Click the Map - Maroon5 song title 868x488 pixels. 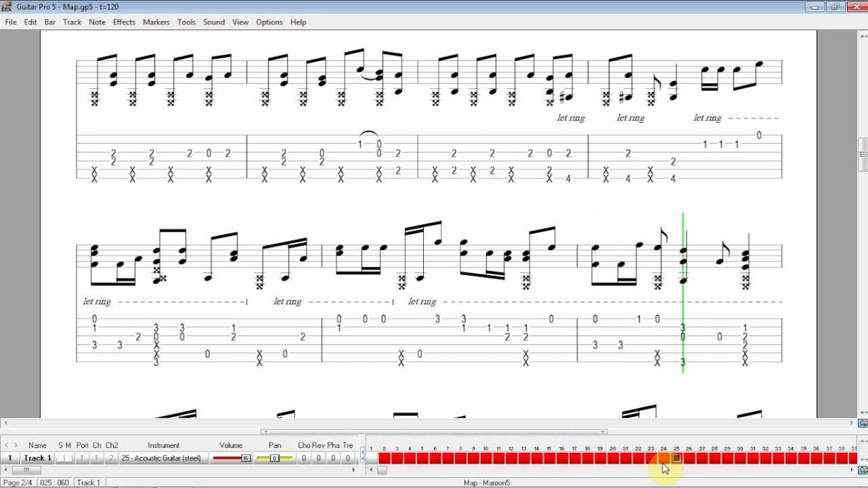click(486, 483)
